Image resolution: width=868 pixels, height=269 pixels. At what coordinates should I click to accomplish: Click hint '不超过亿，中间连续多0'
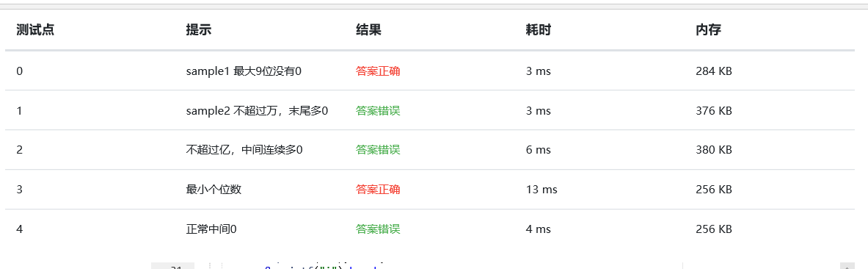(244, 150)
